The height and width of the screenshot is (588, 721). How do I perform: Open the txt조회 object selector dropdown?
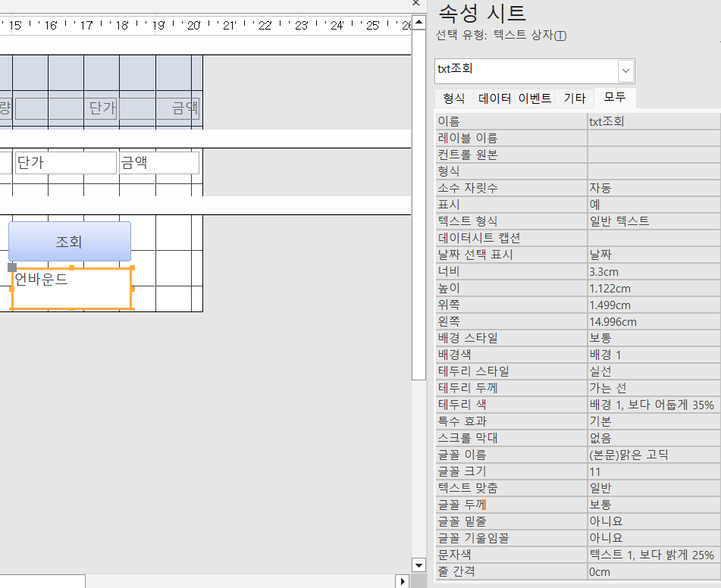point(625,70)
